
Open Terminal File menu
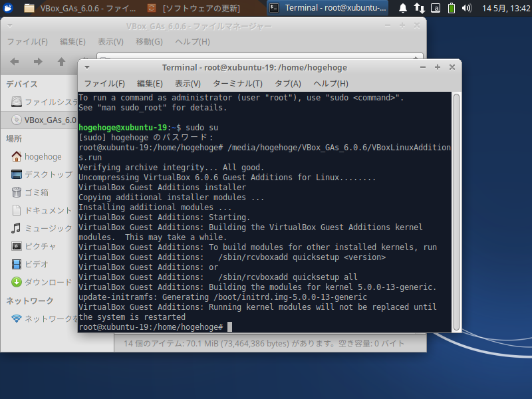coord(104,84)
